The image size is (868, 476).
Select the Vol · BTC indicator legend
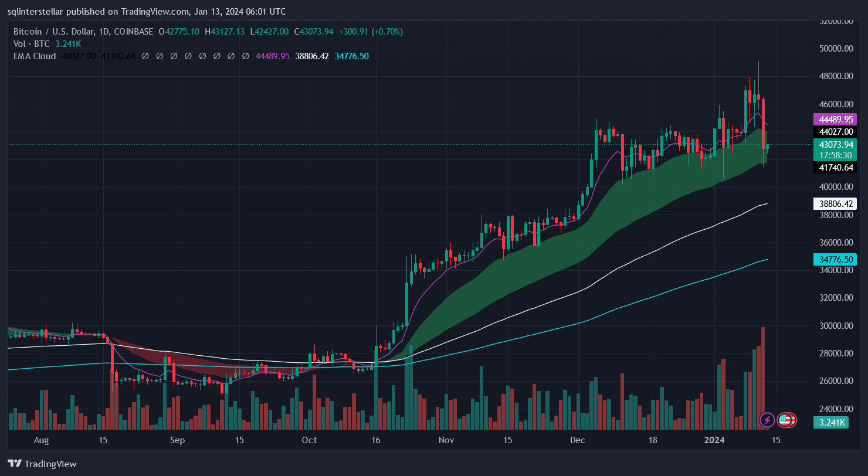pyautogui.click(x=32, y=44)
